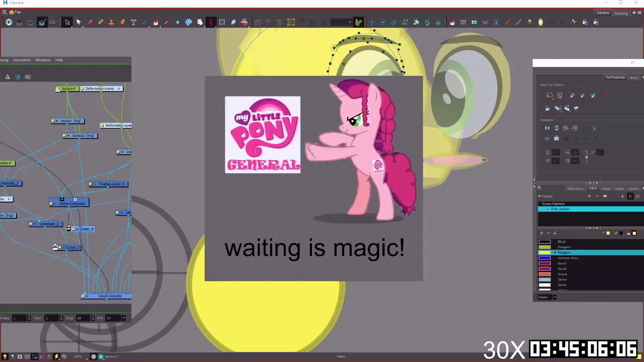Toggle the lock proportion bracket in Tool Properties
This screenshot has height=362, width=644.
(x=586, y=156)
